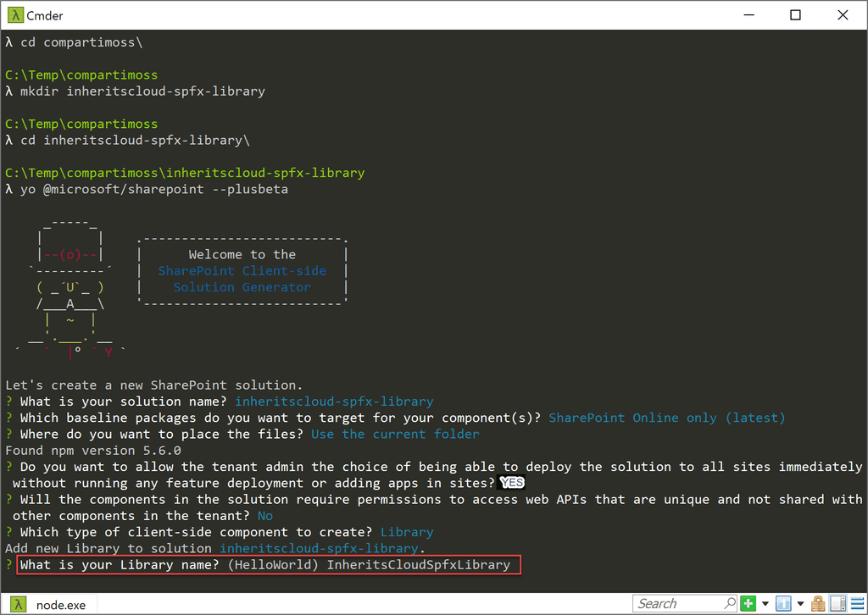Click the 'What is your Library name?' prompt line

click(269, 565)
